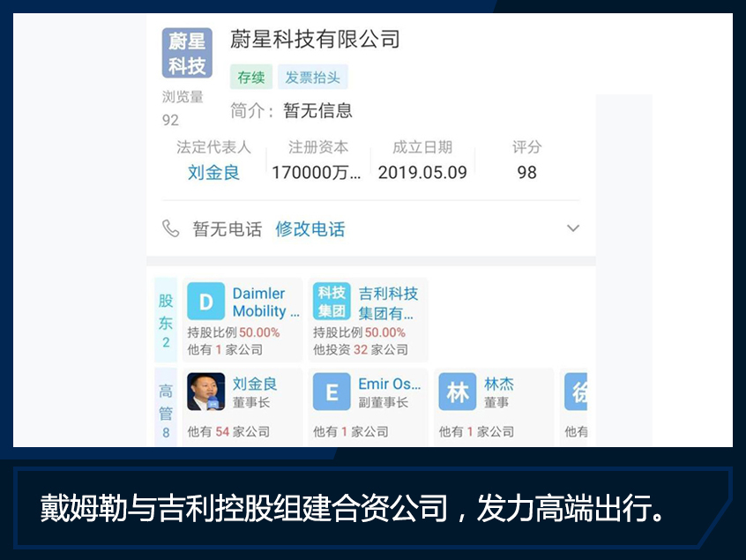
Task: Click the registered capital value 170000万...
Action: tap(316, 172)
